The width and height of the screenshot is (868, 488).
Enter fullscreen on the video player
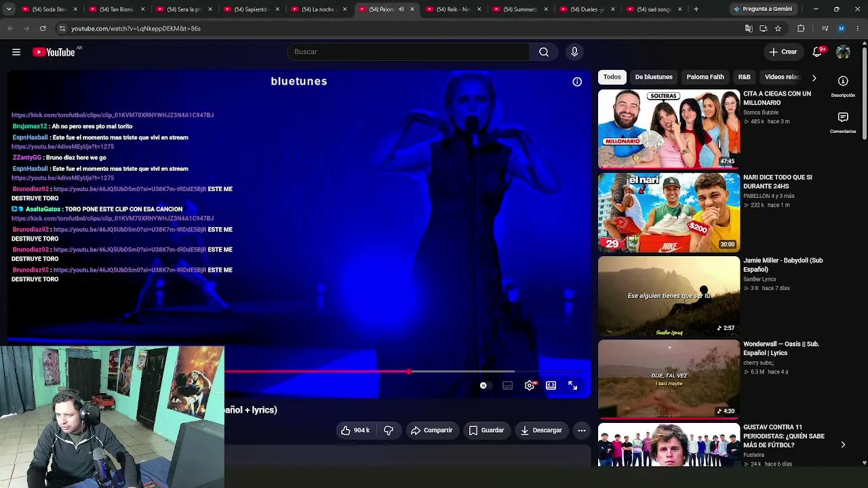coord(573,386)
